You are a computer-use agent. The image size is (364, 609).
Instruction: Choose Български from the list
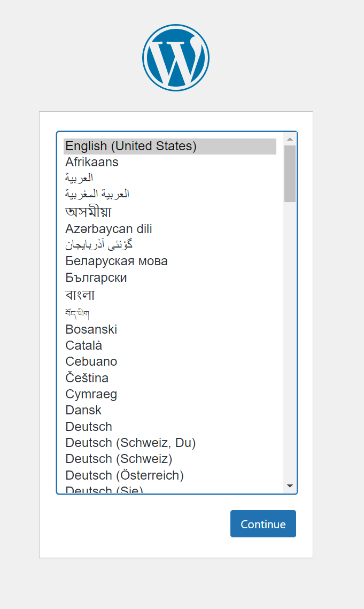(96, 277)
